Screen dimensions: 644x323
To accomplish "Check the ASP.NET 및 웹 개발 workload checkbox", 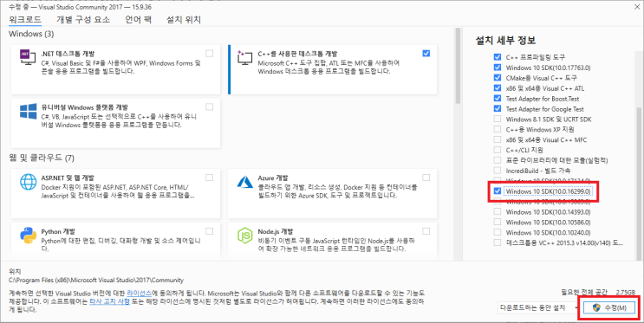I will tap(210, 178).
